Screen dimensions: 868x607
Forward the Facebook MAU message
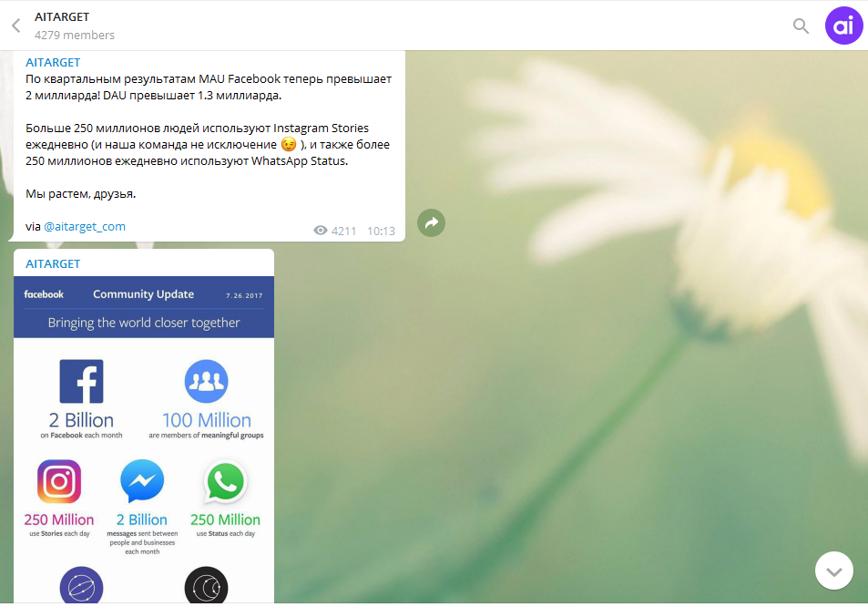(431, 222)
